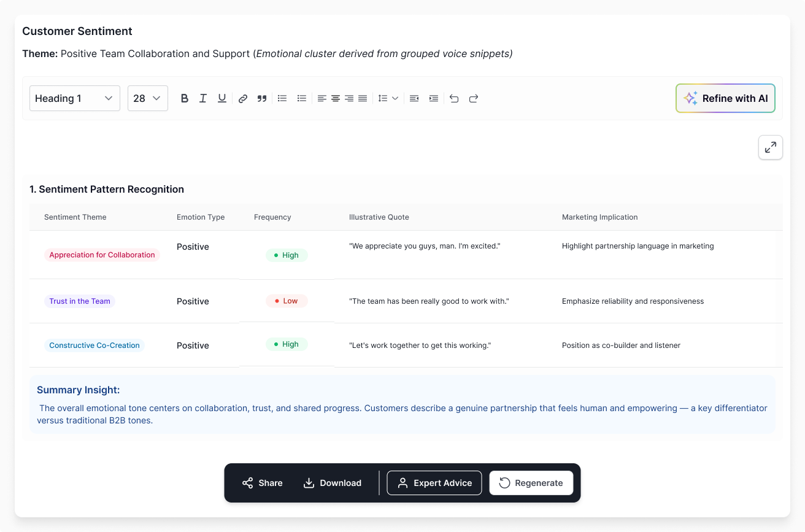
Task: Center align the text
Action: (x=335, y=98)
